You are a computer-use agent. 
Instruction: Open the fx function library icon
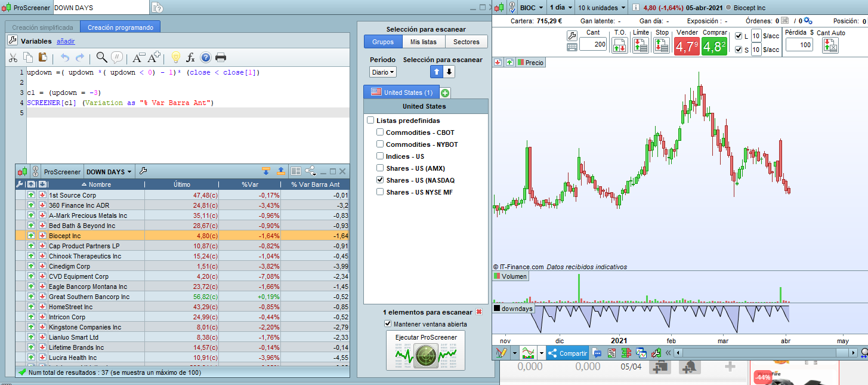pyautogui.click(x=190, y=57)
